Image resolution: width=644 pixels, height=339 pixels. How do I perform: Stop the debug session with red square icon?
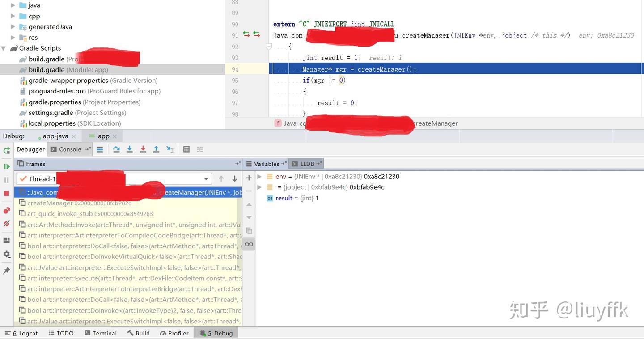tap(6, 192)
